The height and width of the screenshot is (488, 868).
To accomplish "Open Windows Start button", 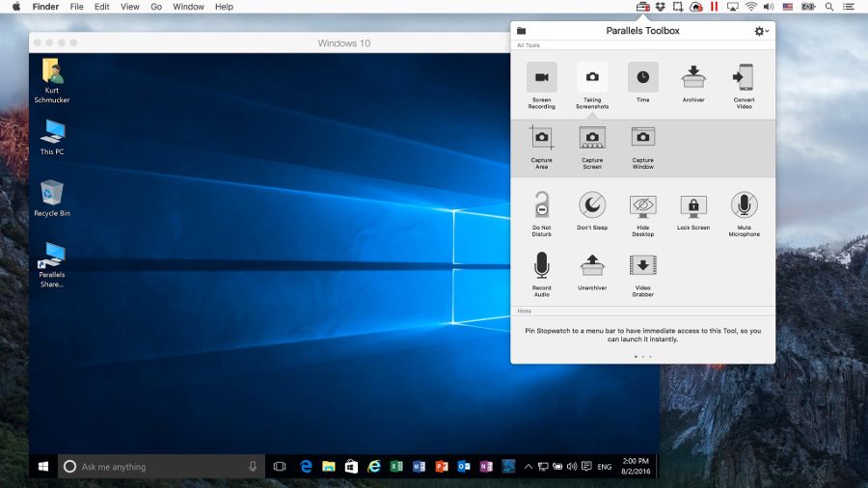I will tap(43, 467).
